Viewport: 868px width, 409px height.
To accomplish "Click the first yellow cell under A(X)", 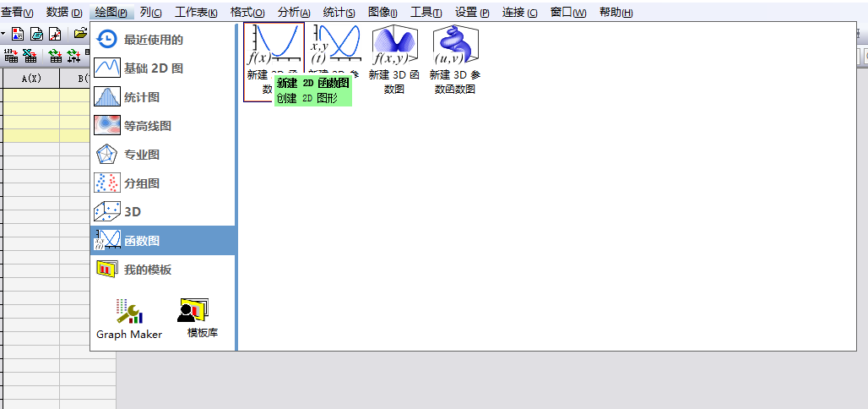I will click(x=31, y=95).
